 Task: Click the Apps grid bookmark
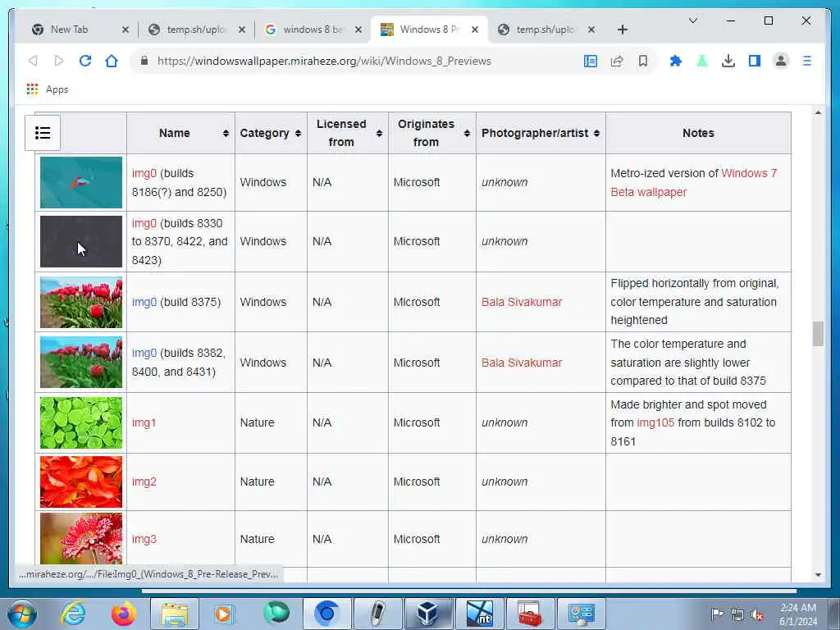click(48, 89)
